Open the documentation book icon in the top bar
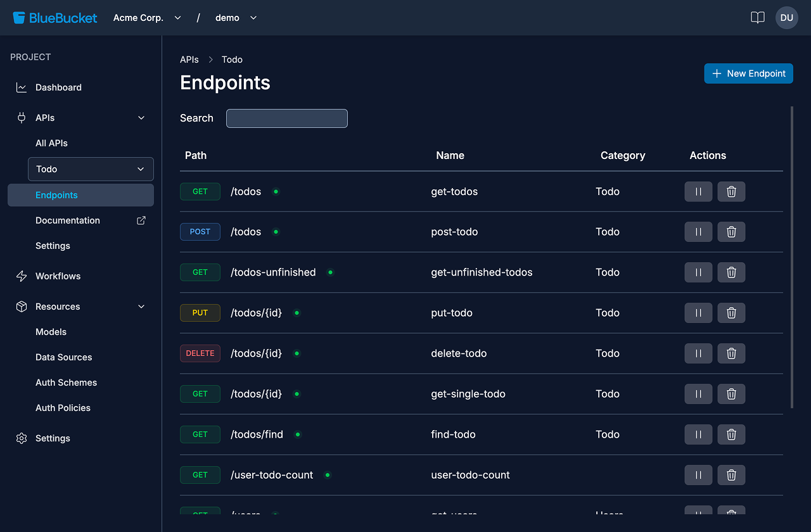 coord(758,18)
